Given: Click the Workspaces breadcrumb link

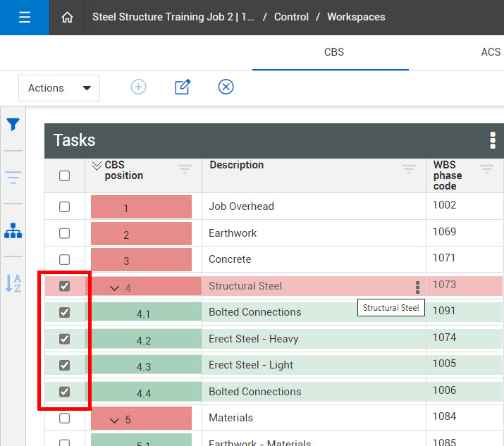Looking at the screenshot, I should pyautogui.click(x=356, y=17).
